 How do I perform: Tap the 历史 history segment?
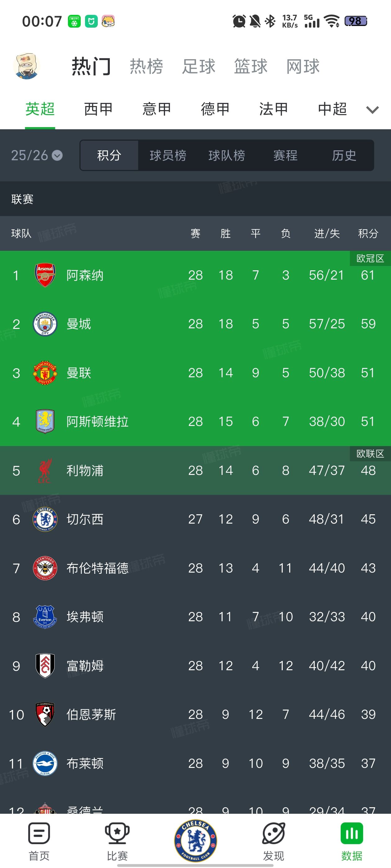[x=344, y=155]
